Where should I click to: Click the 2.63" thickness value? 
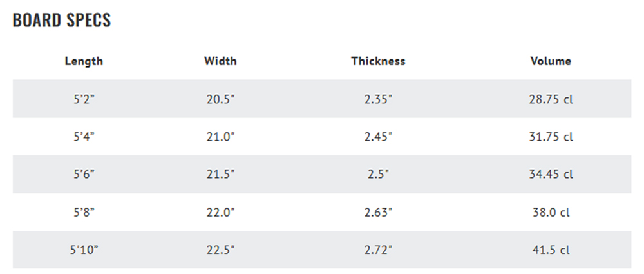(x=378, y=212)
